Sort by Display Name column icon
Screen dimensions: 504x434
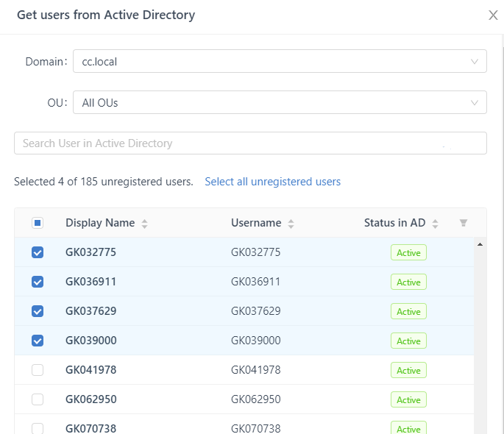click(x=145, y=224)
